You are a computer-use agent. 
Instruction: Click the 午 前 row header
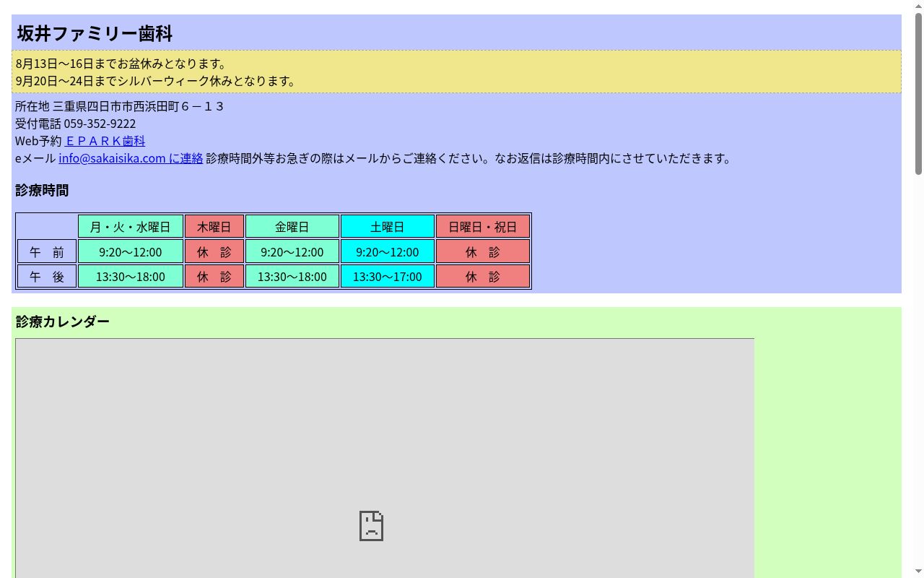click(47, 251)
